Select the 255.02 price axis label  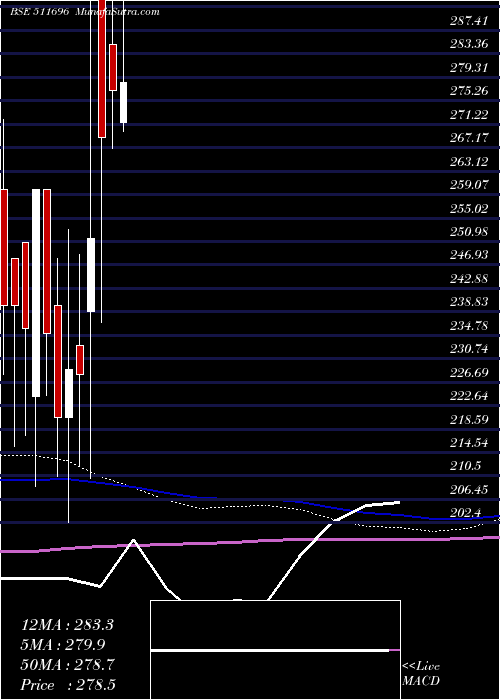click(468, 208)
